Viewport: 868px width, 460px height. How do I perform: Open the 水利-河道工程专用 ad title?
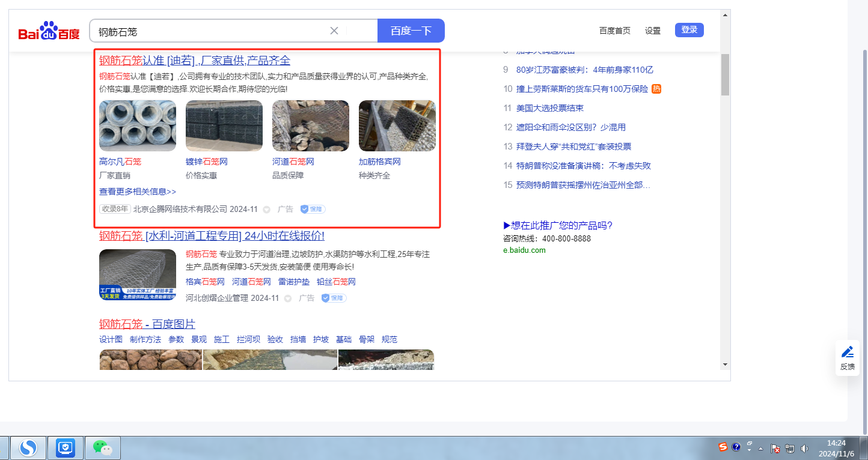pyautogui.click(x=212, y=235)
